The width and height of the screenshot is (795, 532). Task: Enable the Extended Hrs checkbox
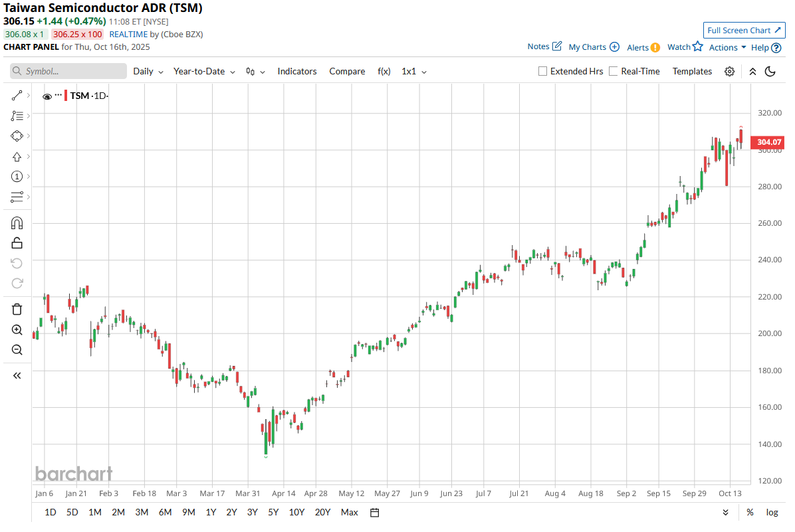542,72
